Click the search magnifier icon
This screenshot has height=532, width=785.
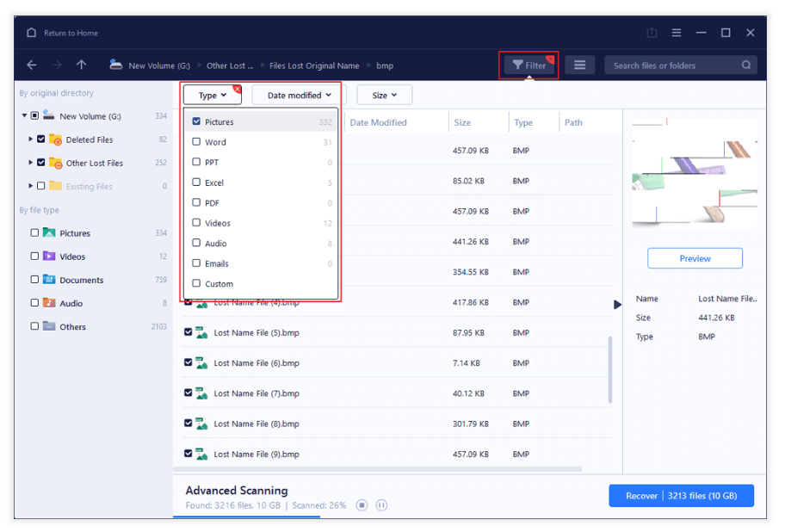pyautogui.click(x=746, y=65)
